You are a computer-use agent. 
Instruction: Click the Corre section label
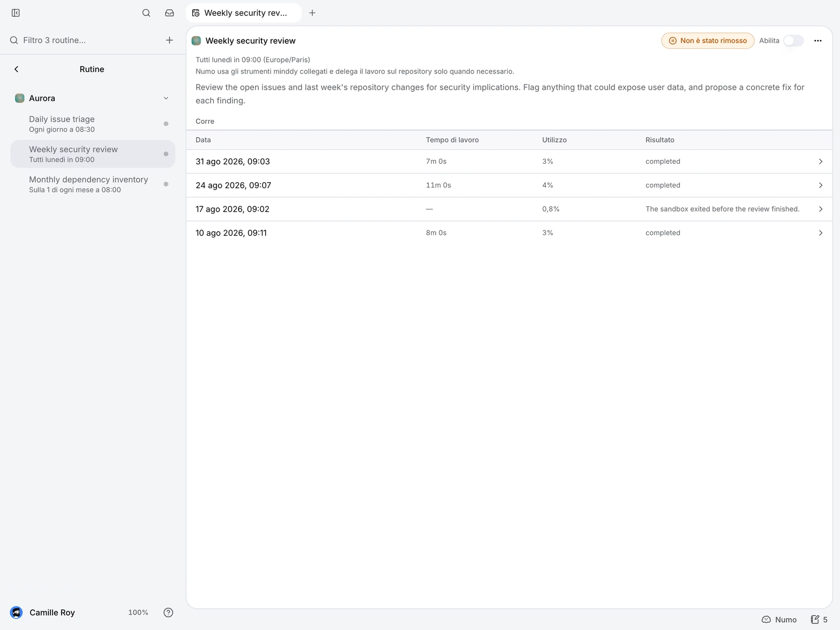[205, 121]
